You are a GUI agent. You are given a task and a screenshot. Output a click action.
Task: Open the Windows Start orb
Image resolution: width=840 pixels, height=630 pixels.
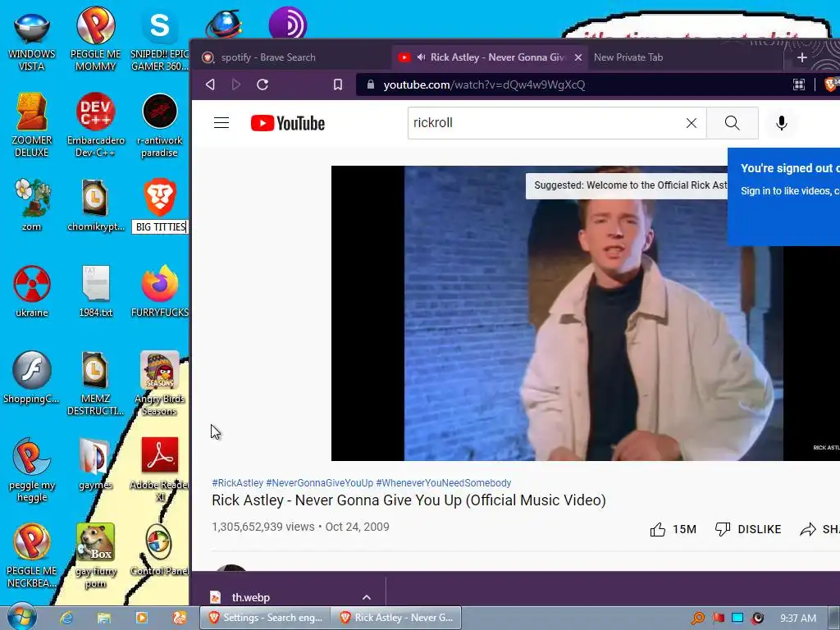[22, 617]
